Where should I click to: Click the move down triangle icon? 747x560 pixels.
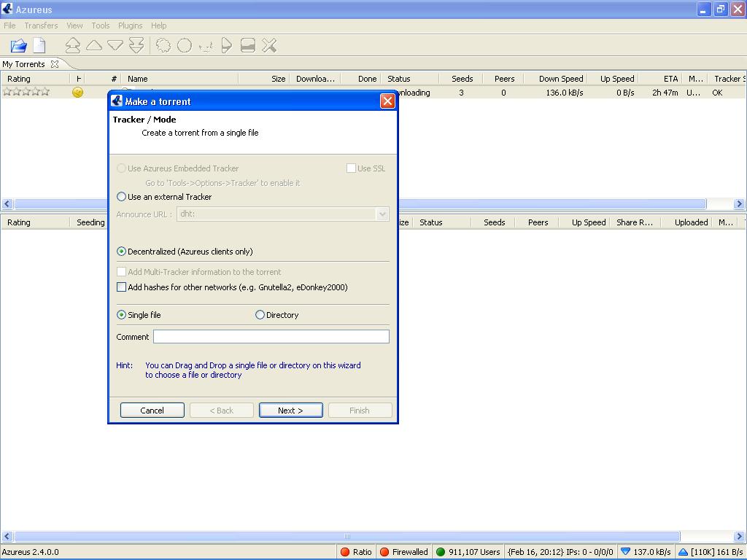click(115, 46)
